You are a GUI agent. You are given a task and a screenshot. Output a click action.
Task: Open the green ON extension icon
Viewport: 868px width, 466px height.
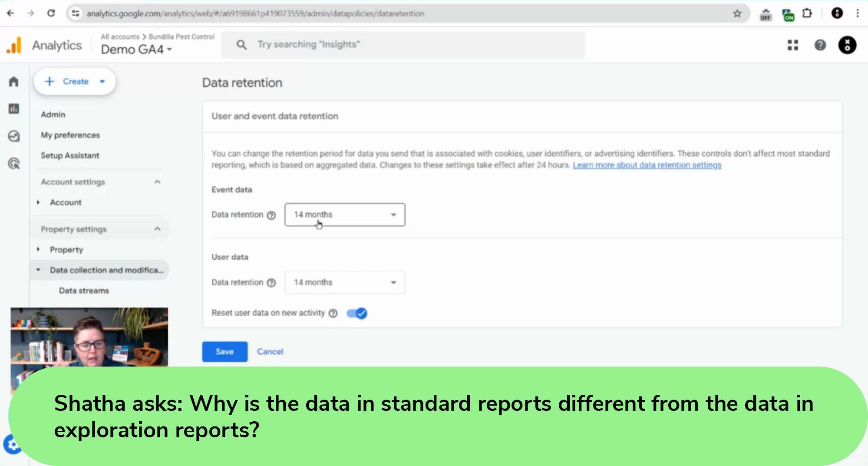pos(788,14)
